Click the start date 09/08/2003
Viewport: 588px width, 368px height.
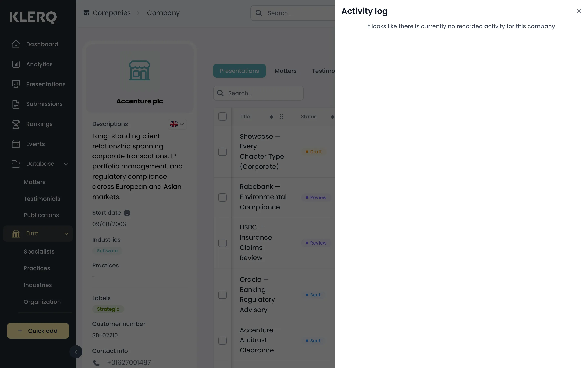pos(109,224)
